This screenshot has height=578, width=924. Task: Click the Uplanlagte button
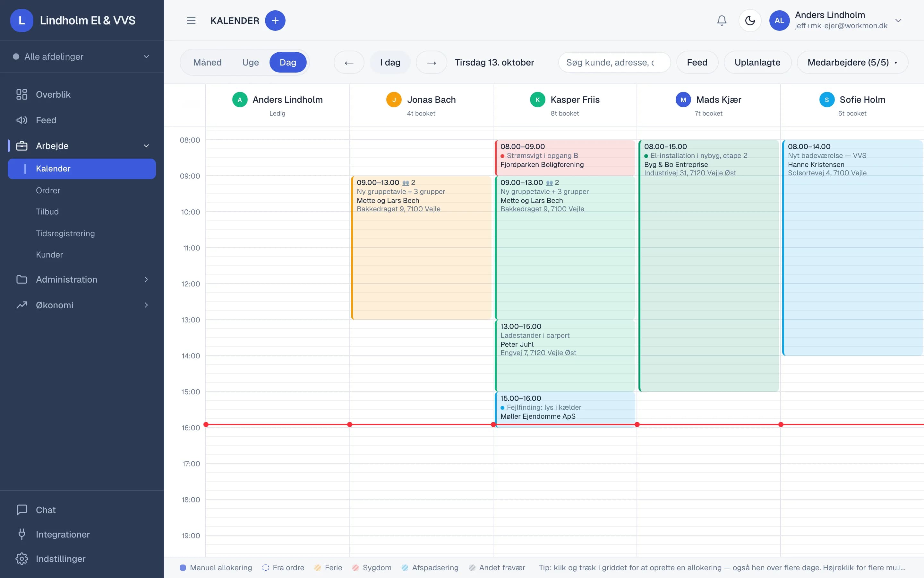757,62
